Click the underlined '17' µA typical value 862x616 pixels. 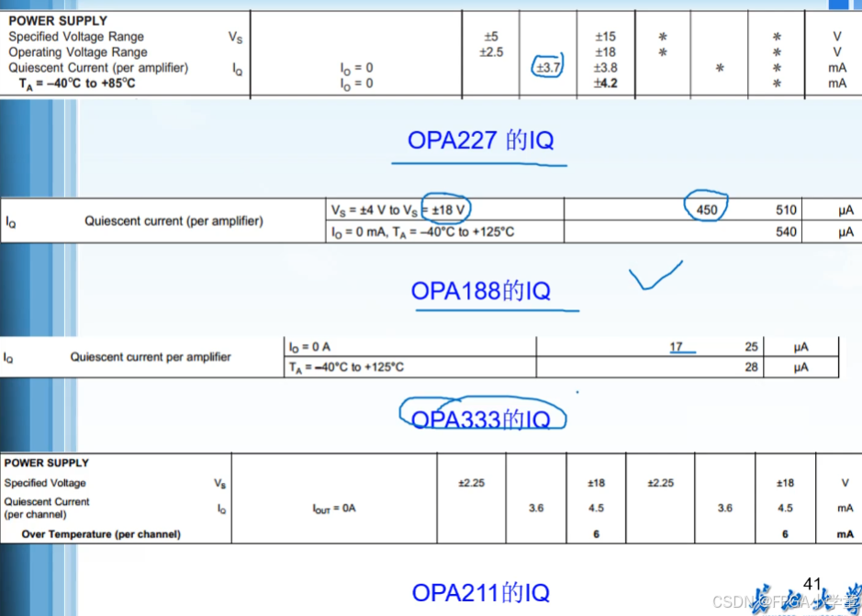point(677,347)
